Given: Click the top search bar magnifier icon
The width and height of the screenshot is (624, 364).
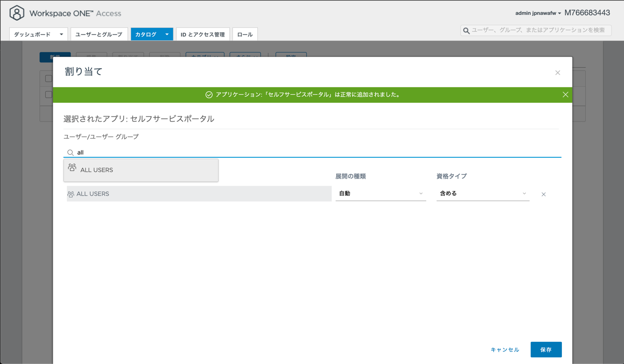Looking at the screenshot, I should tap(466, 31).
